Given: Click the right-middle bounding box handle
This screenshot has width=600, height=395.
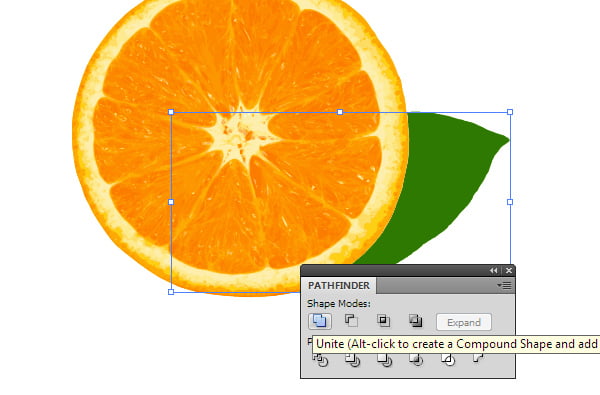Looking at the screenshot, I should [510, 202].
